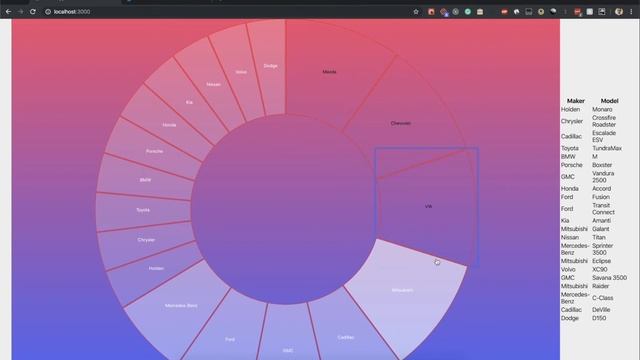Click the highlighted Mitsubishi chart segment
This screenshot has height=360, width=640.
point(402,290)
